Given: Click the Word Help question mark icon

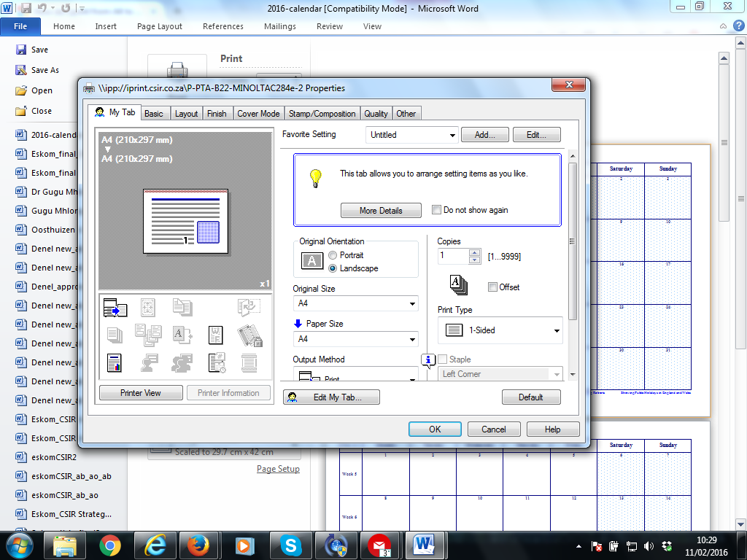Looking at the screenshot, I should pyautogui.click(x=738, y=26).
